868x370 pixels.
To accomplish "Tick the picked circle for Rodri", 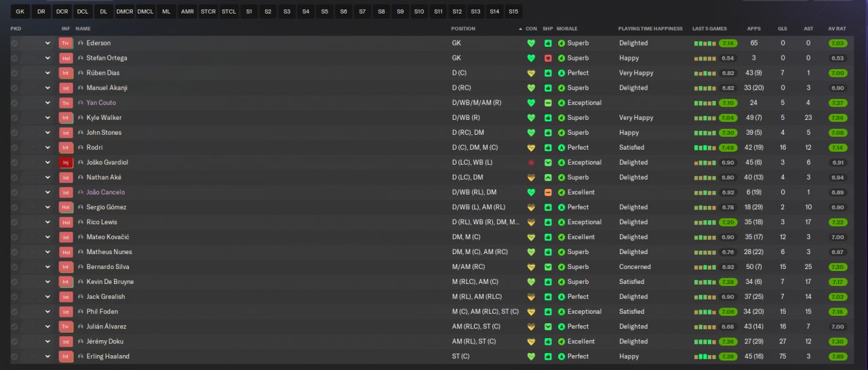I will (x=14, y=147).
